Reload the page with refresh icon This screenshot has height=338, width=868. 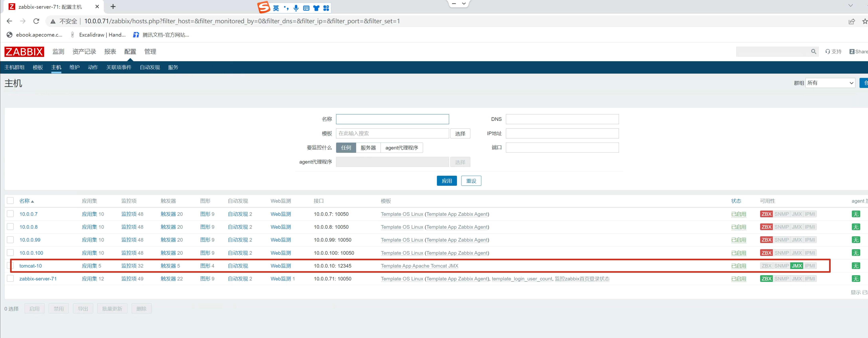pyautogui.click(x=36, y=21)
